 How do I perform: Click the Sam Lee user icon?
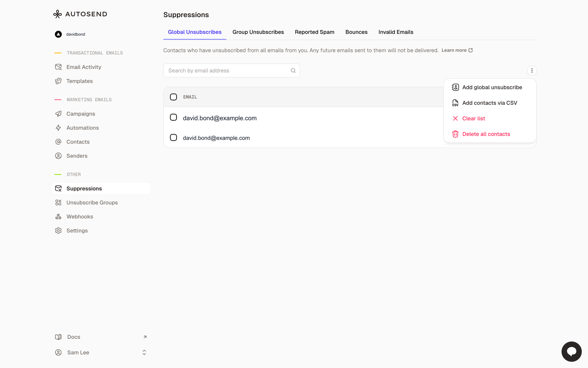click(58, 353)
